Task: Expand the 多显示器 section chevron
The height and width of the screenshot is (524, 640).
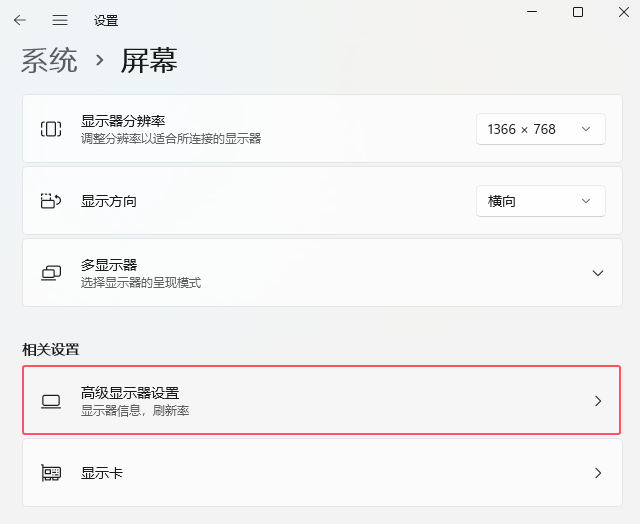Action: coord(598,273)
